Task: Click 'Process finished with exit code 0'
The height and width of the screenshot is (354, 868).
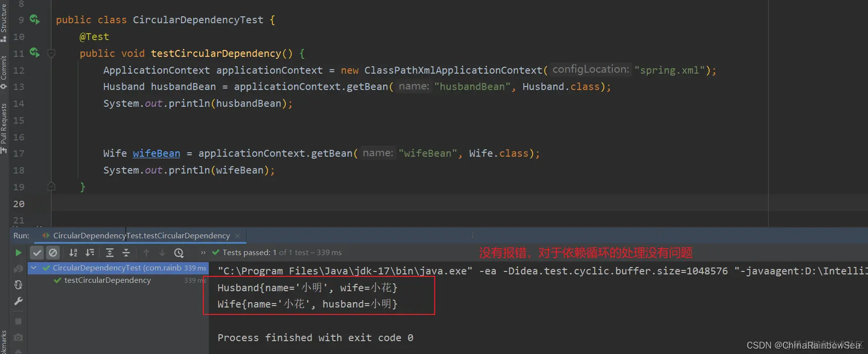Action: [316, 338]
